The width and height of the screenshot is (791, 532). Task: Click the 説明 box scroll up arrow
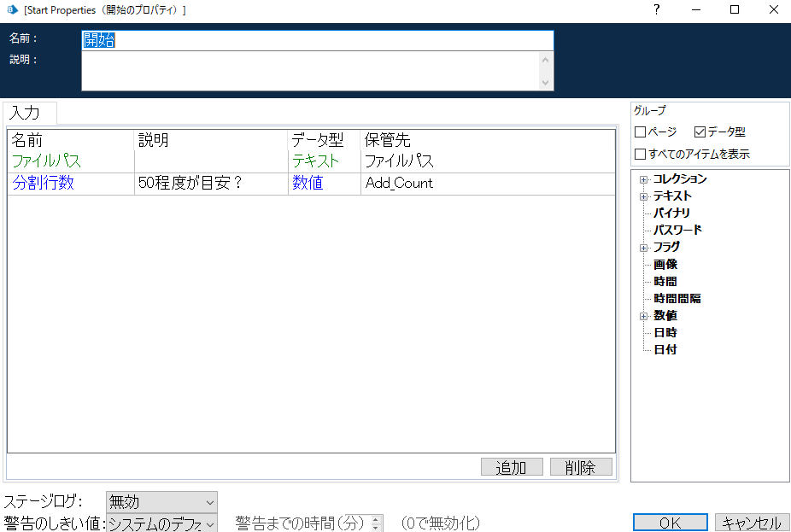click(x=545, y=60)
